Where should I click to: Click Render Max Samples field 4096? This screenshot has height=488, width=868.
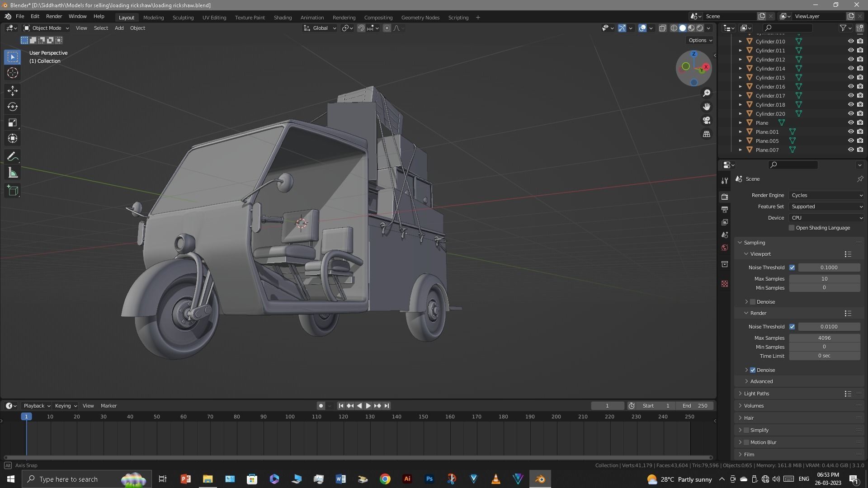point(824,338)
